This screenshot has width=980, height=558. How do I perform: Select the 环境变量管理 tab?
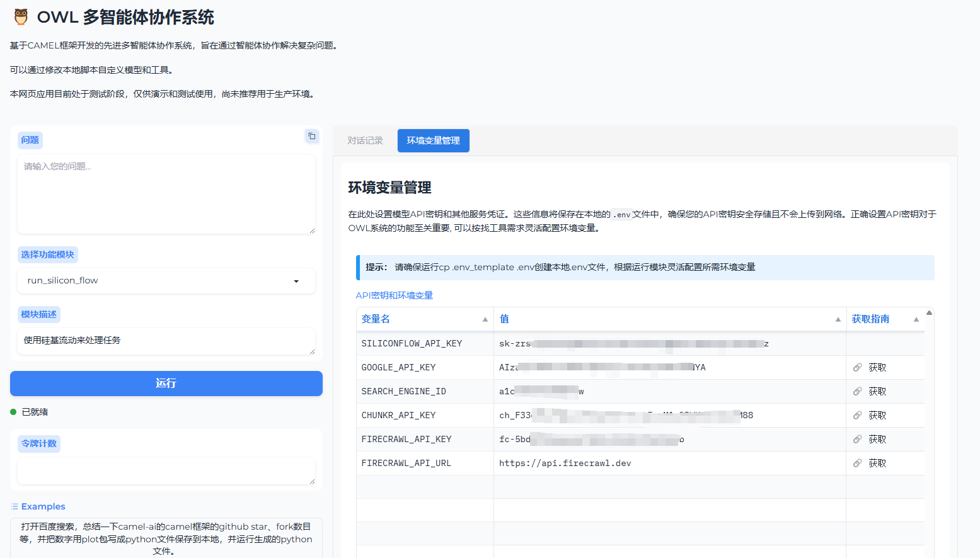(433, 140)
